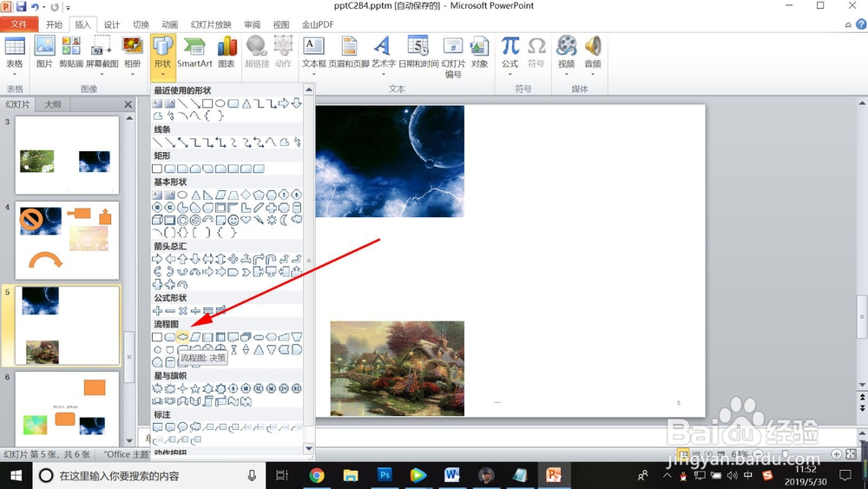Select slide 3 thumbnail
868x489 pixels.
pos(67,155)
